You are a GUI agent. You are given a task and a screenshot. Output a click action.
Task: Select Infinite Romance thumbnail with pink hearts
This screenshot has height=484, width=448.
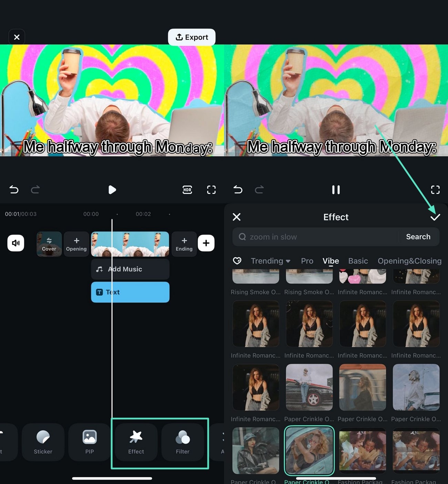(x=363, y=276)
